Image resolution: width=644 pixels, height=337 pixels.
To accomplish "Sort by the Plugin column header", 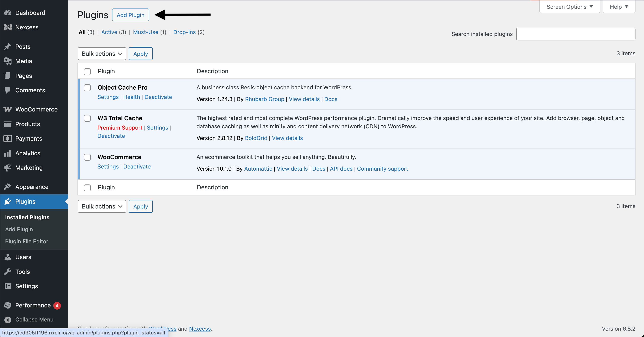I will pyautogui.click(x=106, y=71).
